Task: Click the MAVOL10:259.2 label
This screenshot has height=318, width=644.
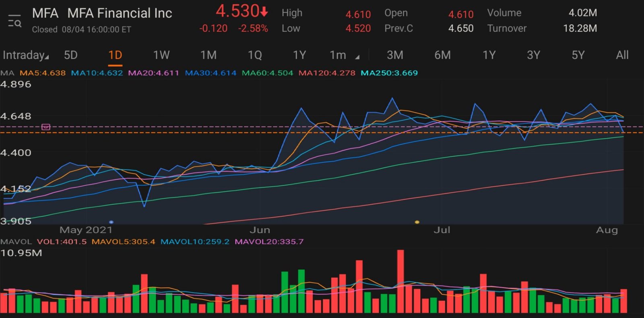Action: pos(195,241)
